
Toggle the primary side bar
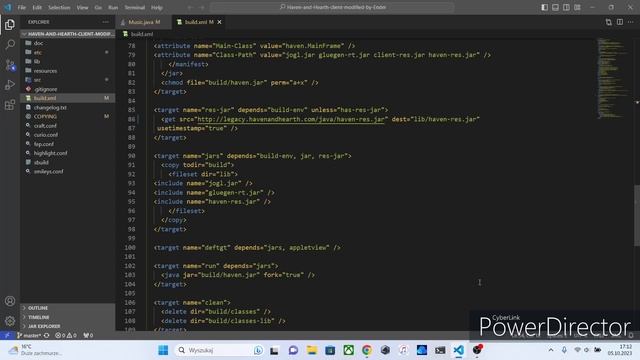544,7
